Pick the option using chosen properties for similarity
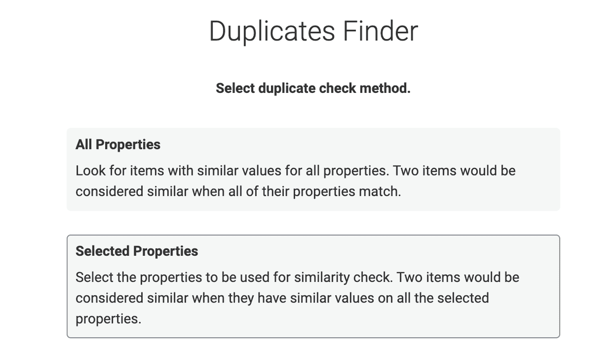Screen dimensions: 616x364 [313, 286]
